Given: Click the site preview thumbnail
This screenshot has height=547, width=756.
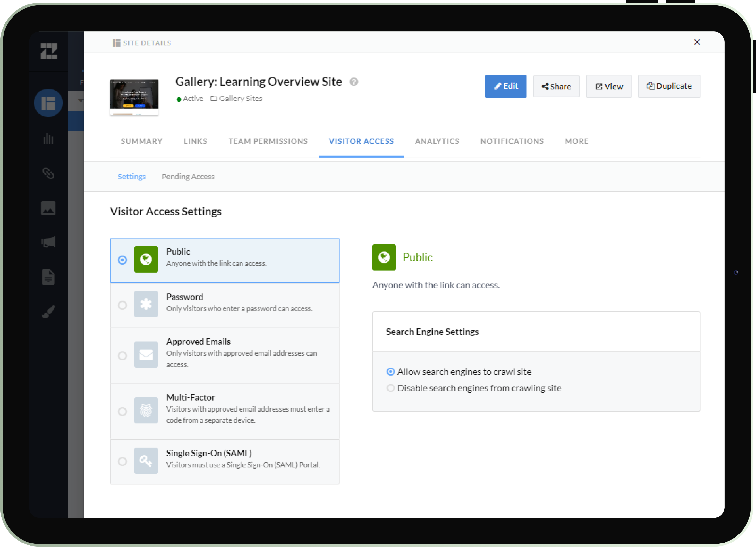Looking at the screenshot, I should (134, 97).
